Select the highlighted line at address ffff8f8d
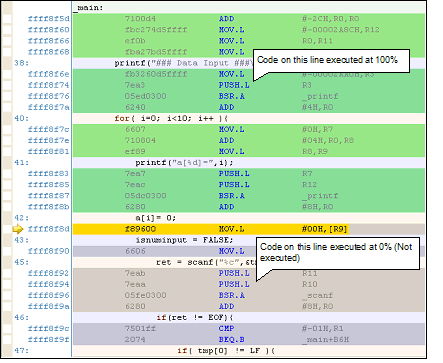 pos(249,229)
